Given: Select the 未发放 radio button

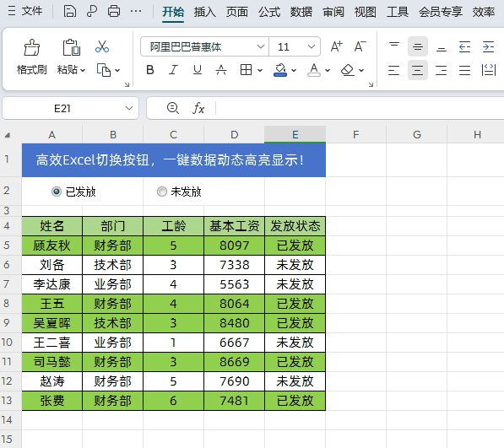Looking at the screenshot, I should [x=162, y=192].
